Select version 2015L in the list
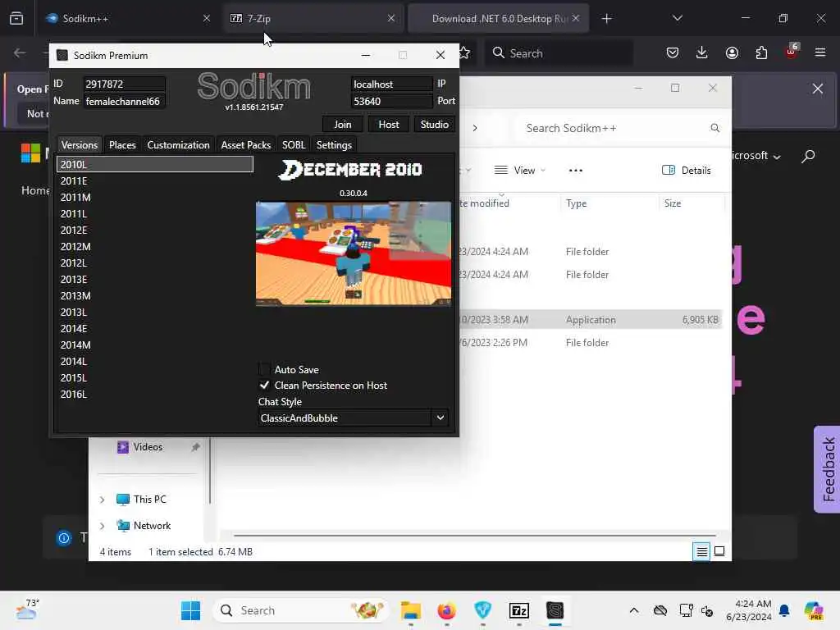840x630 pixels. point(155,377)
